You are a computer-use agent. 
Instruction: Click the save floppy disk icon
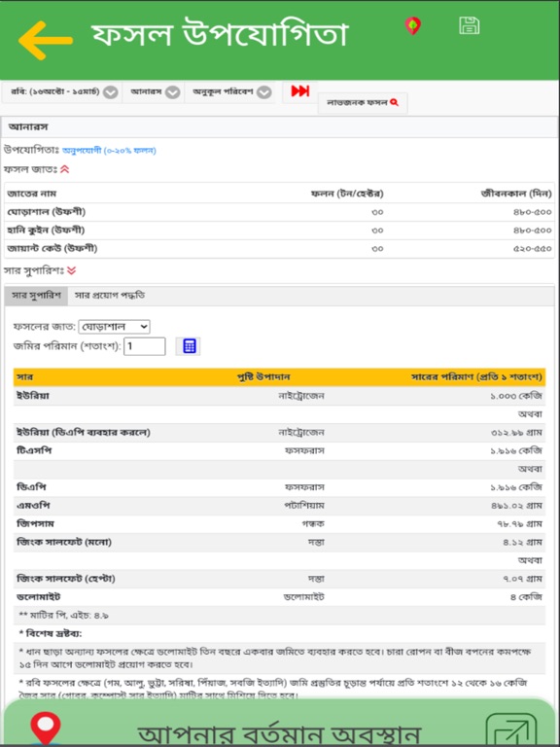[469, 25]
